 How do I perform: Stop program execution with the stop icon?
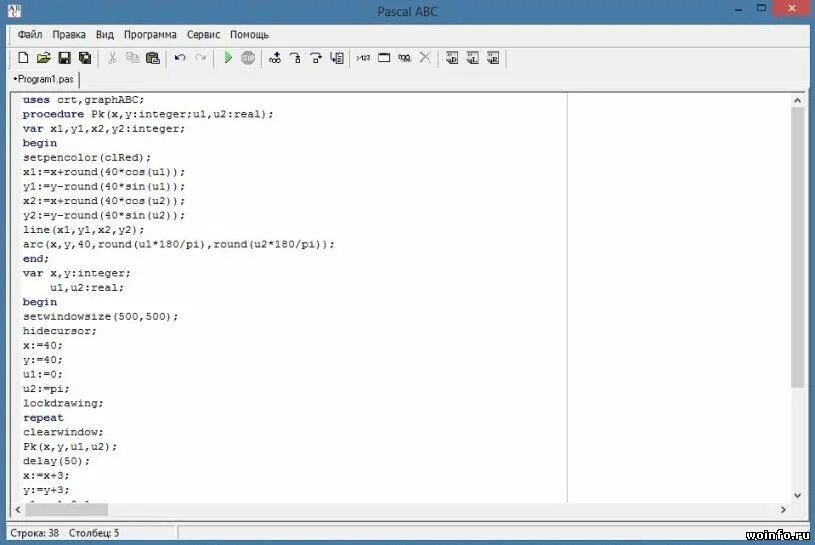coord(248,58)
